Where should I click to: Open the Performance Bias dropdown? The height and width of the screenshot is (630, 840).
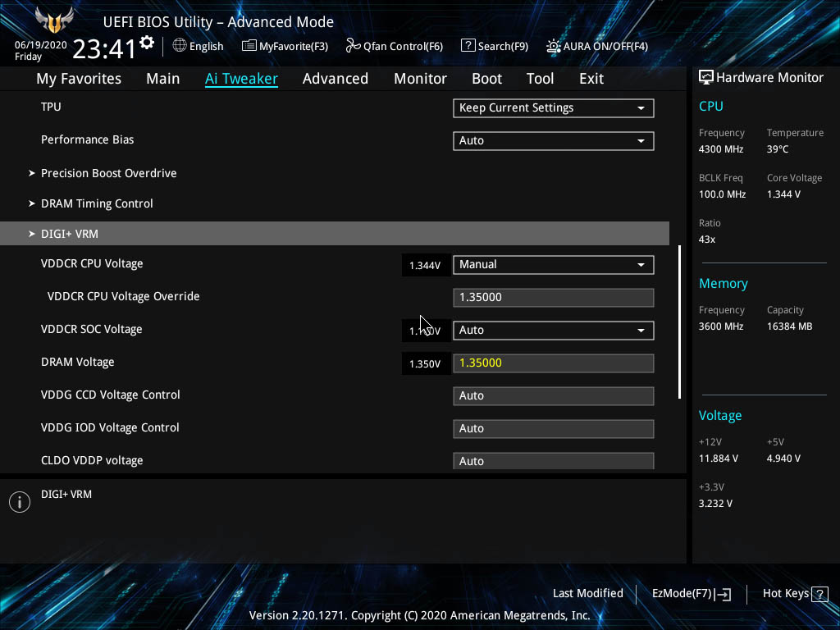[x=554, y=141]
